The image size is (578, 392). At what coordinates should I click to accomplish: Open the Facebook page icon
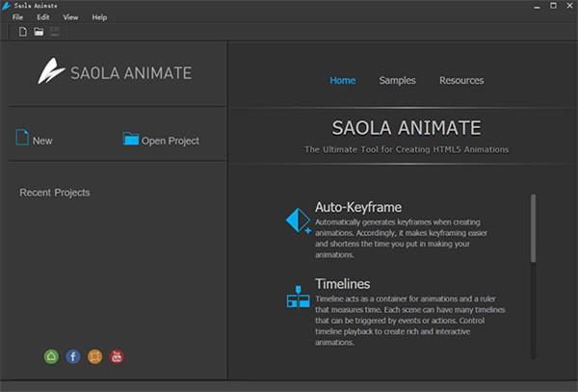click(73, 356)
